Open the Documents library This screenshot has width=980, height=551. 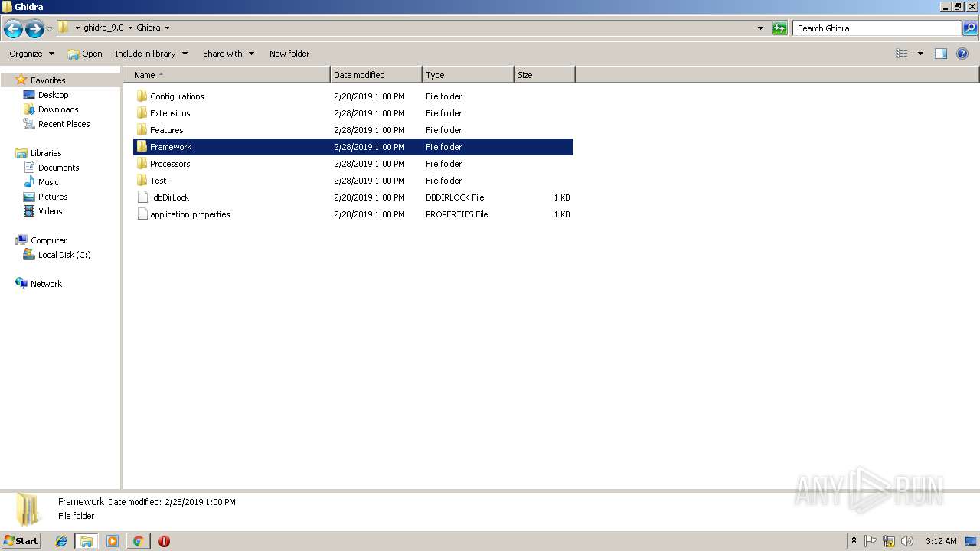click(x=58, y=168)
